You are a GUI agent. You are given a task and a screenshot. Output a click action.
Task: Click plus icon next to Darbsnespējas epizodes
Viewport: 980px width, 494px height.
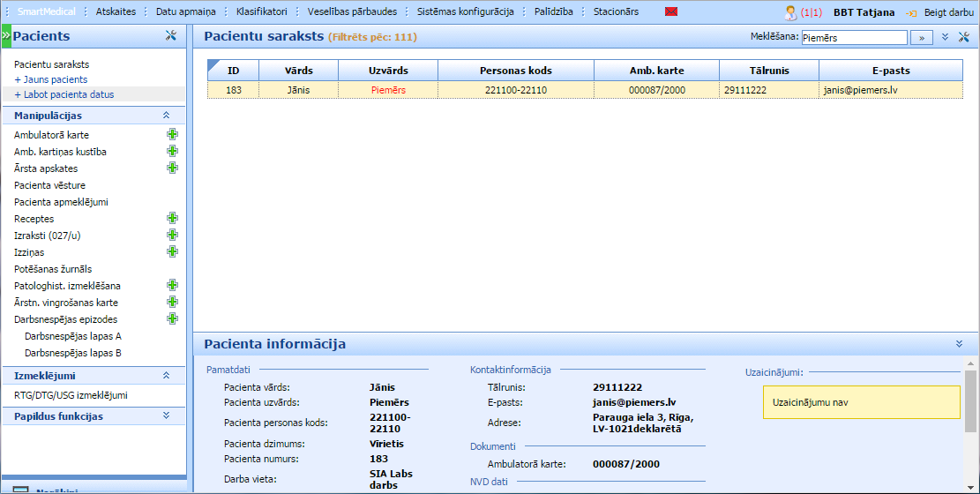tap(172, 319)
